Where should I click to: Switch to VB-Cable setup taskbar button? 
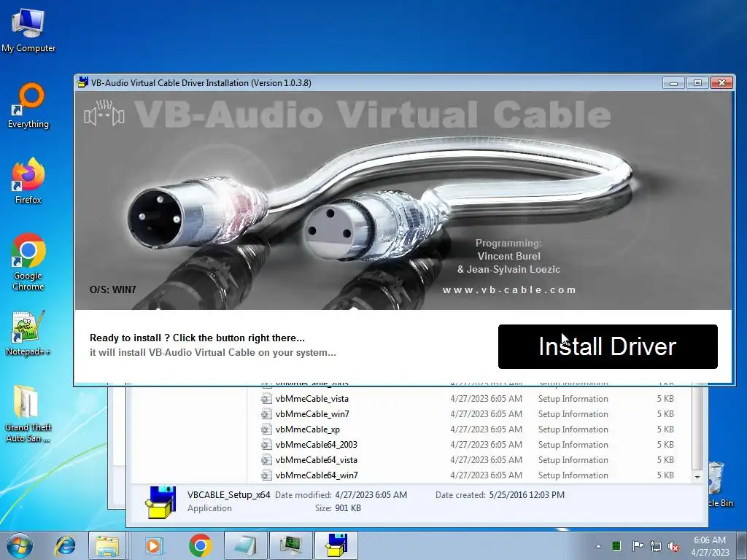[336, 545]
